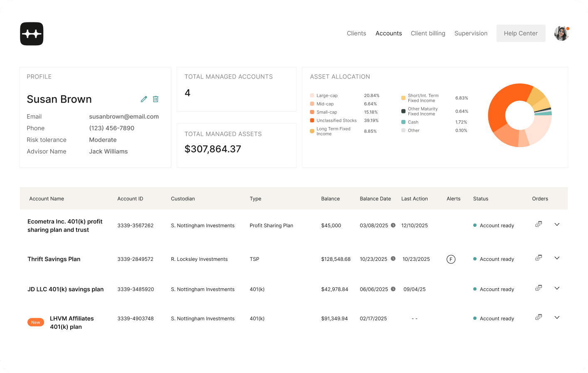Select account ID 3339-2849572

[136, 259]
